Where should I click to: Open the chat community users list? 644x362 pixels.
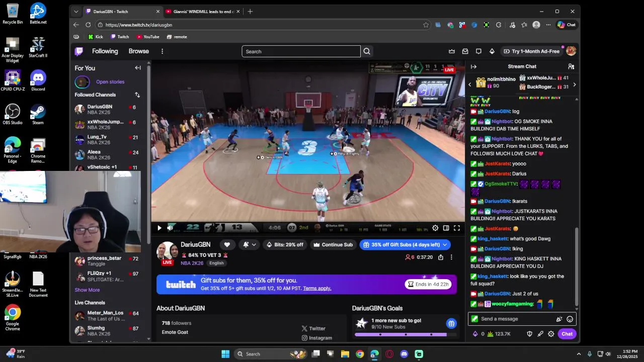[x=571, y=66]
